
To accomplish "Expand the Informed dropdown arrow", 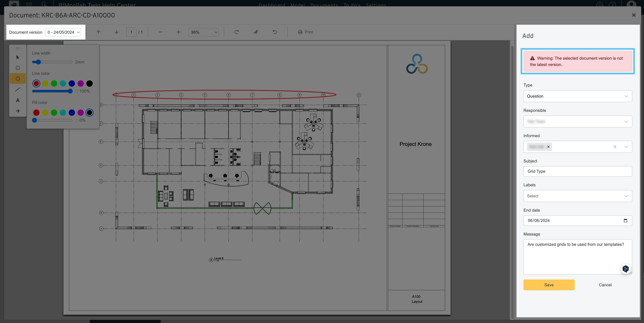I will click(626, 147).
